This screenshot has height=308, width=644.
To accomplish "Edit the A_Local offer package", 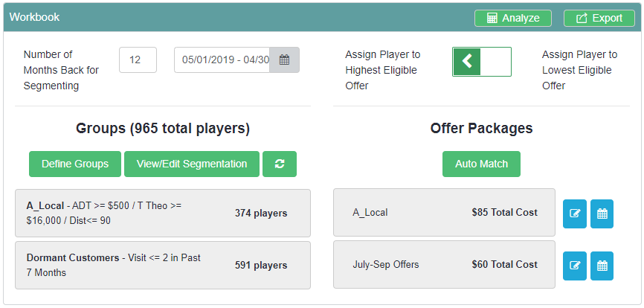I will click(575, 214).
